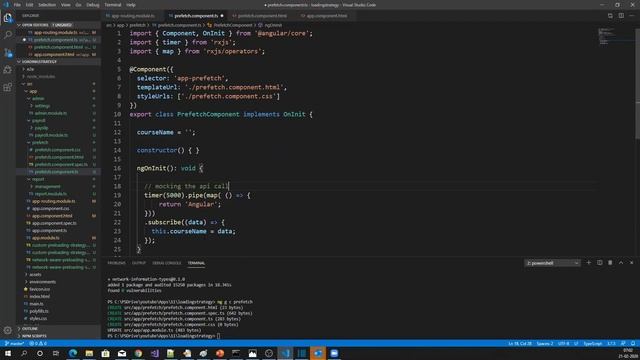Maximize the terminal panel with up chevron
The width and height of the screenshot is (640, 360).
pos(621,263)
